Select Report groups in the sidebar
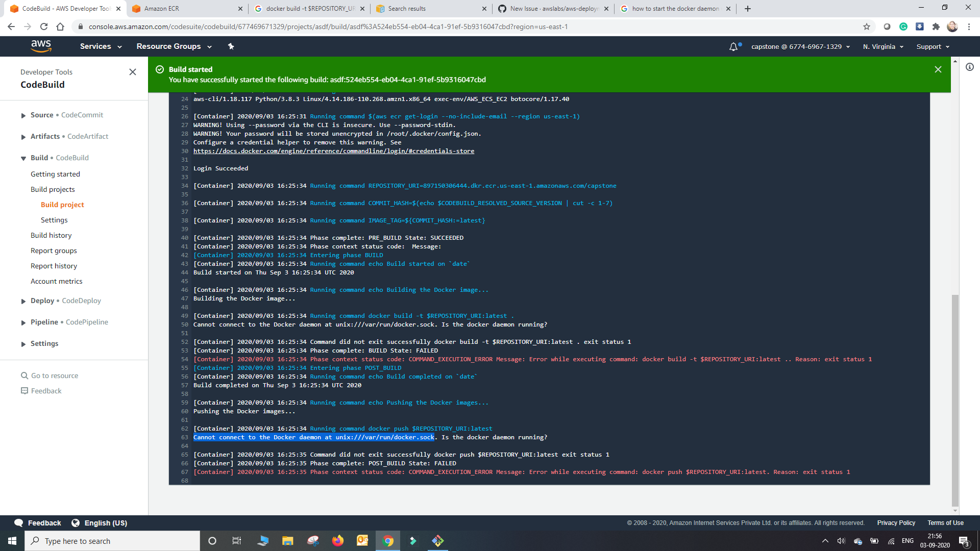Viewport: 980px width, 551px height. click(x=54, y=251)
